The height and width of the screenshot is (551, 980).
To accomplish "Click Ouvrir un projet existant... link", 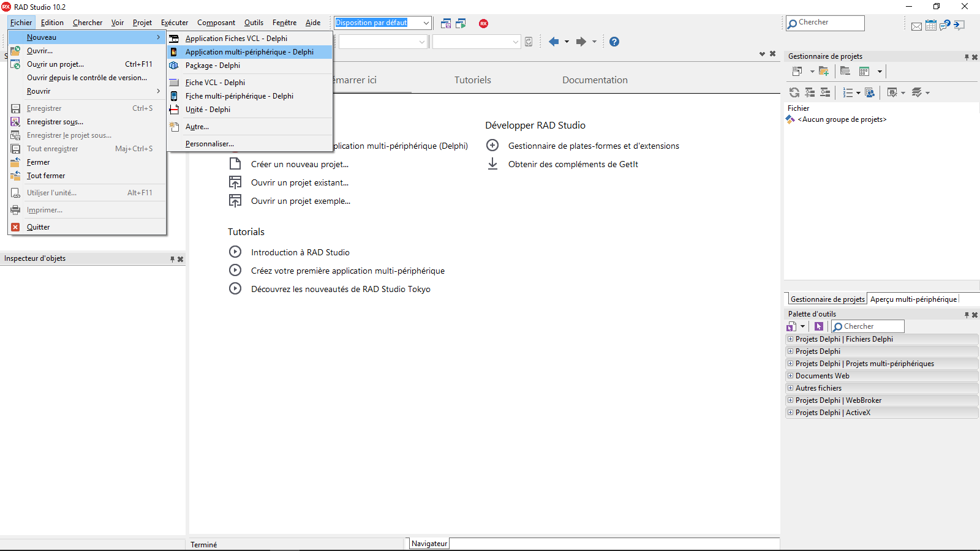I will click(300, 182).
